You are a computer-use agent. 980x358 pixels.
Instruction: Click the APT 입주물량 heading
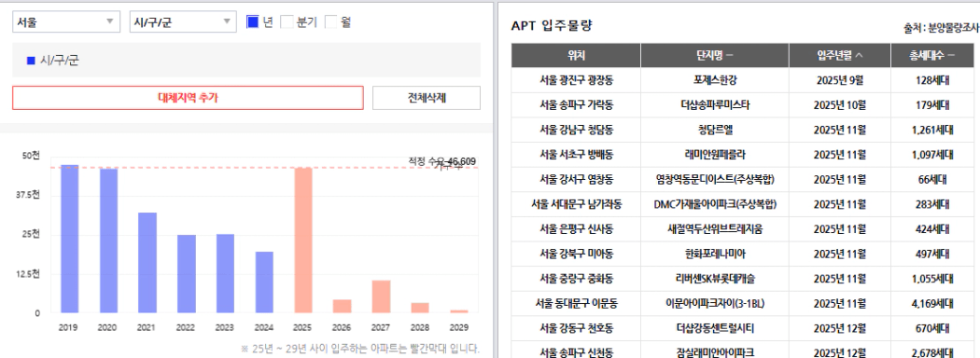tap(552, 25)
